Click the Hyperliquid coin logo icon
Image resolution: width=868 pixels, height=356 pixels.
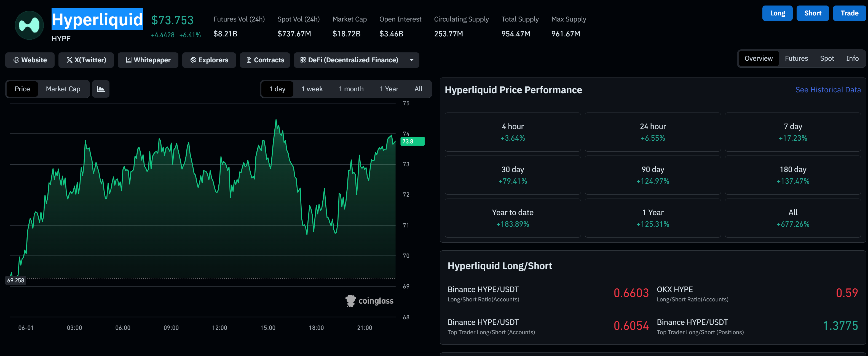click(29, 25)
